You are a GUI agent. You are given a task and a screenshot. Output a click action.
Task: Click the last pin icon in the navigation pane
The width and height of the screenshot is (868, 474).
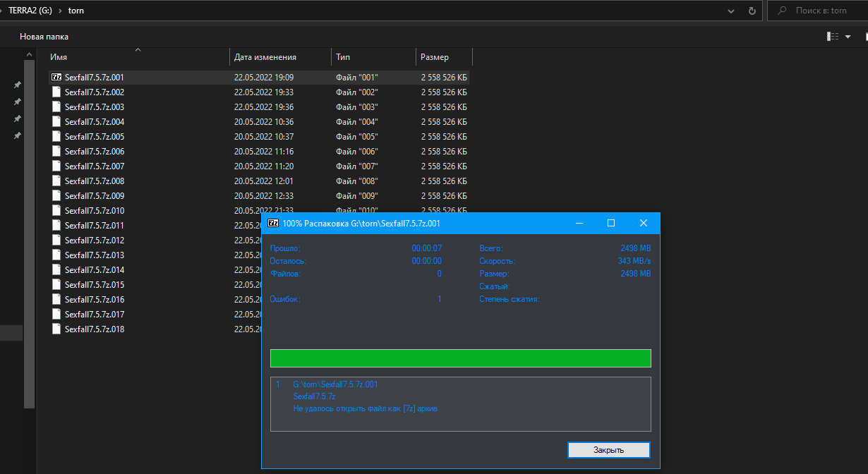[x=18, y=135]
